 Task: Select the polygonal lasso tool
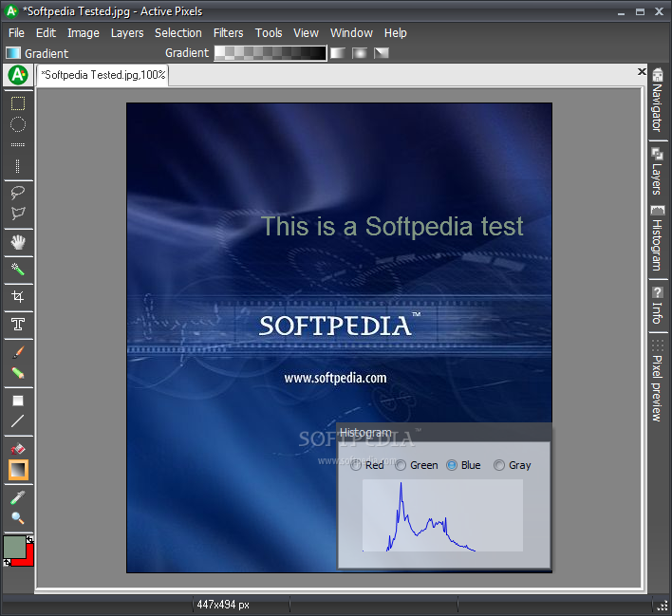18,214
